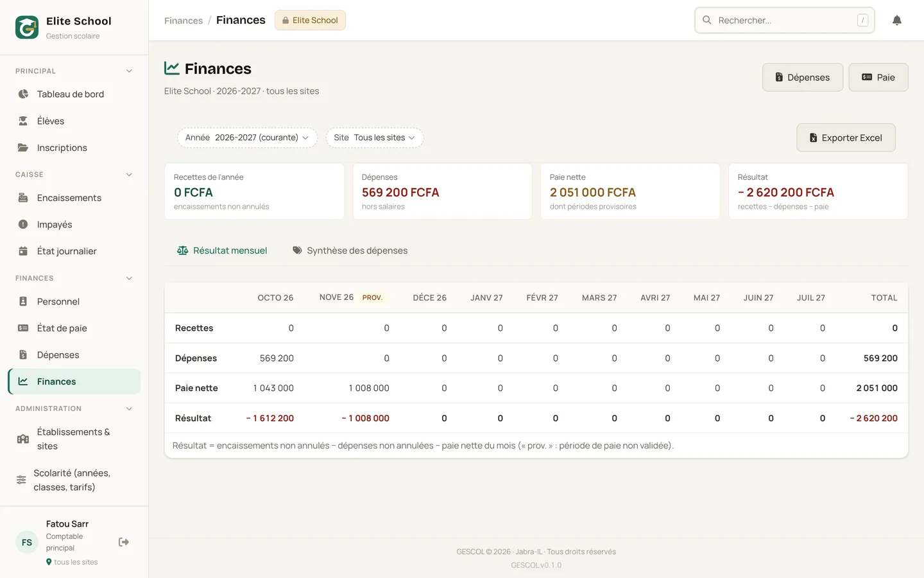Click the chart icon next to Finances heading

click(171, 68)
